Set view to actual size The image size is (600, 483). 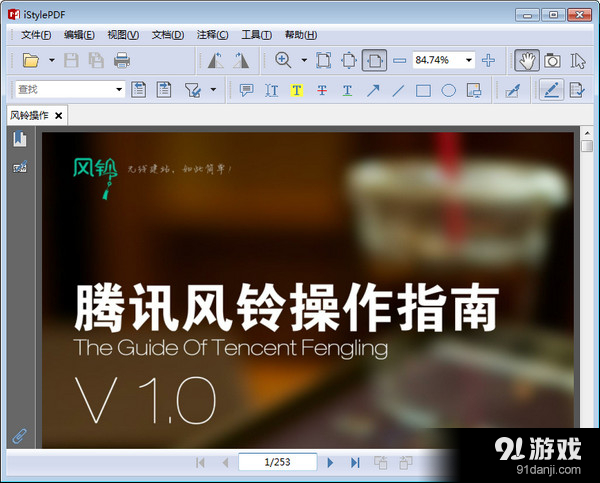coord(324,60)
